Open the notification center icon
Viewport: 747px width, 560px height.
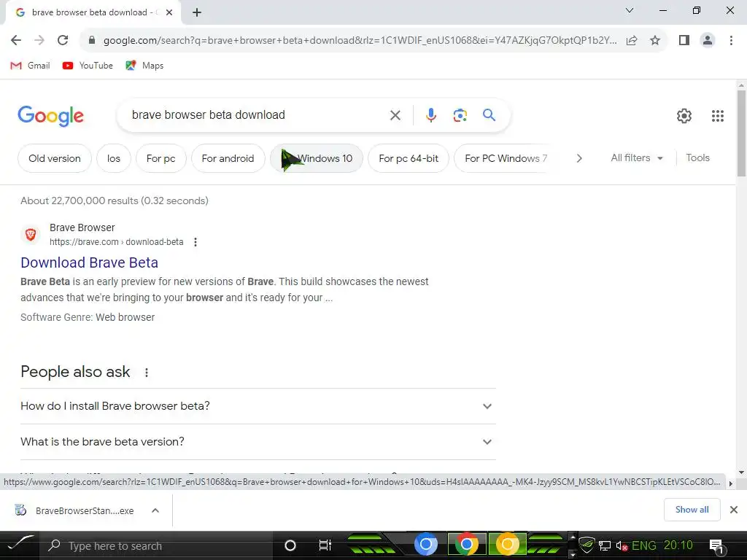[x=716, y=546]
